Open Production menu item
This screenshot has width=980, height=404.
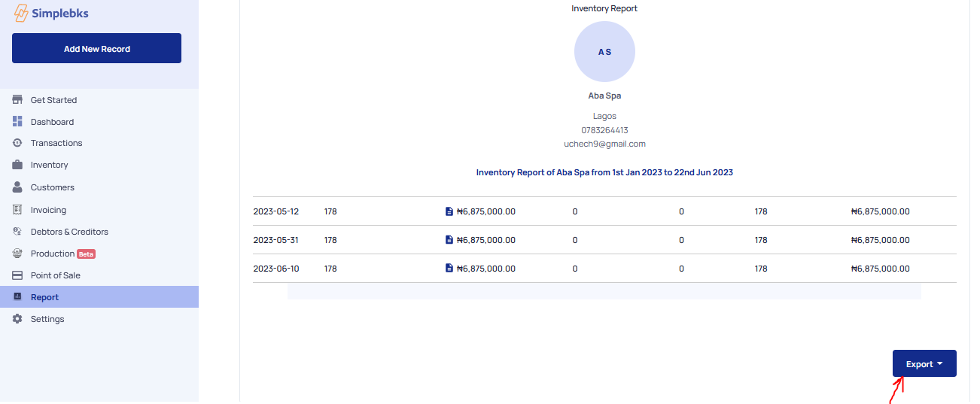click(x=53, y=254)
